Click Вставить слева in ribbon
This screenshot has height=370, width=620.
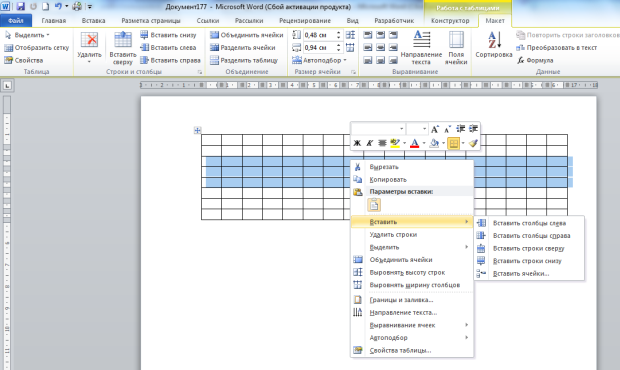168,47
